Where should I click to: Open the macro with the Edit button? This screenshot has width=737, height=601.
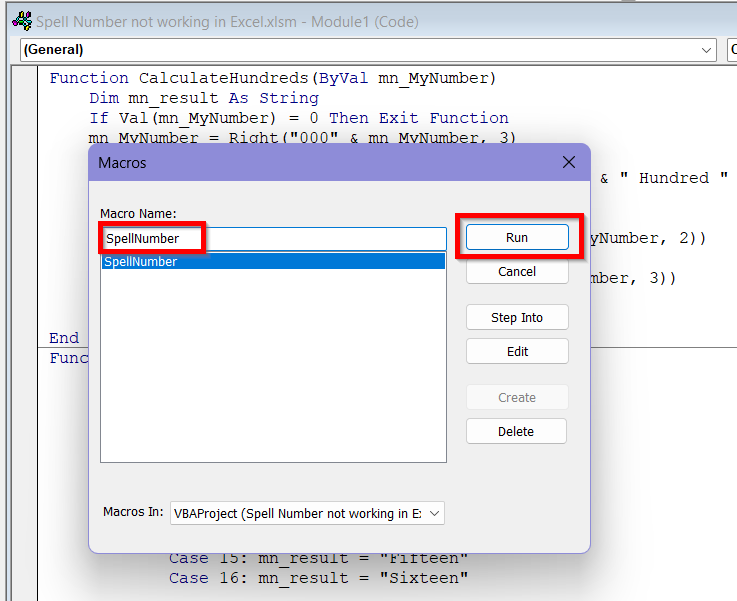(517, 352)
